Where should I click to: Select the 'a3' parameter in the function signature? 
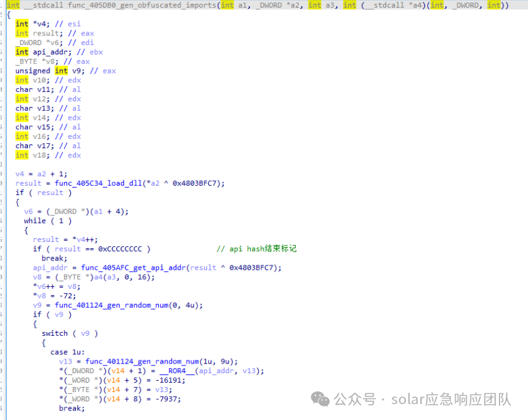click(x=330, y=5)
